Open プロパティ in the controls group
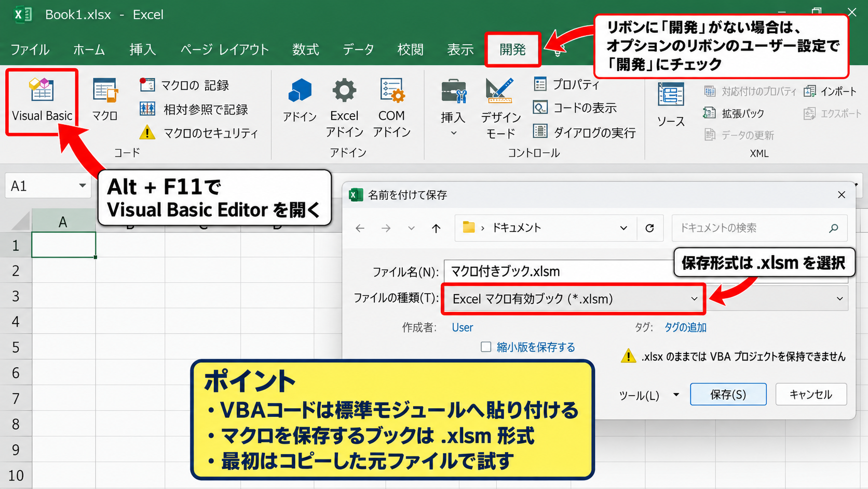This screenshot has width=868, height=489. coord(566,84)
